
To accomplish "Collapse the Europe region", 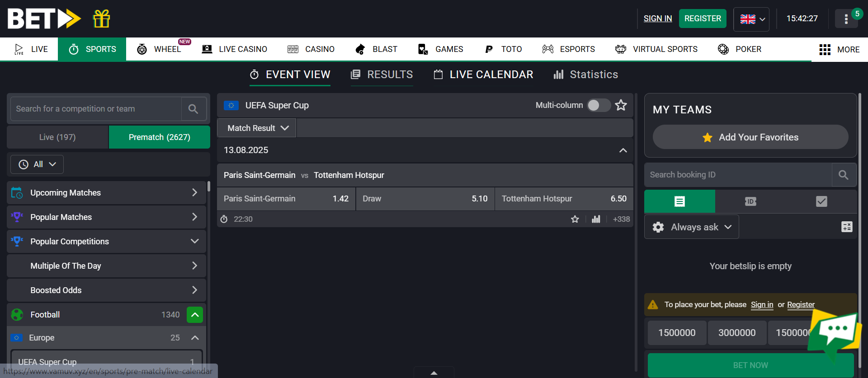I will [x=195, y=338].
